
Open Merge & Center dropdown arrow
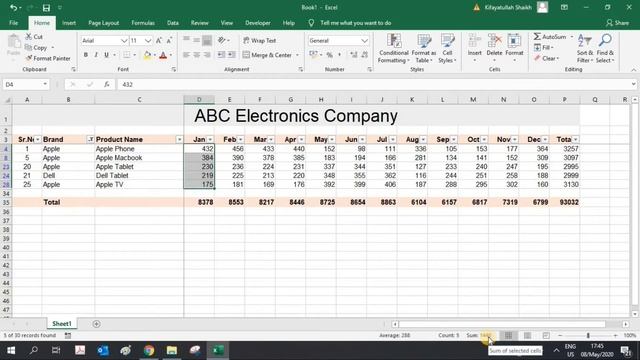(x=297, y=55)
